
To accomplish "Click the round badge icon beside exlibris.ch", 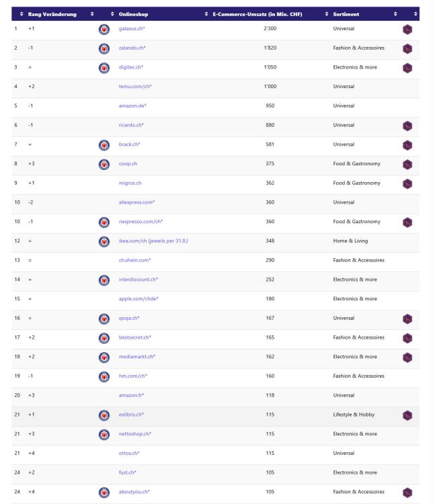I will 104,415.
